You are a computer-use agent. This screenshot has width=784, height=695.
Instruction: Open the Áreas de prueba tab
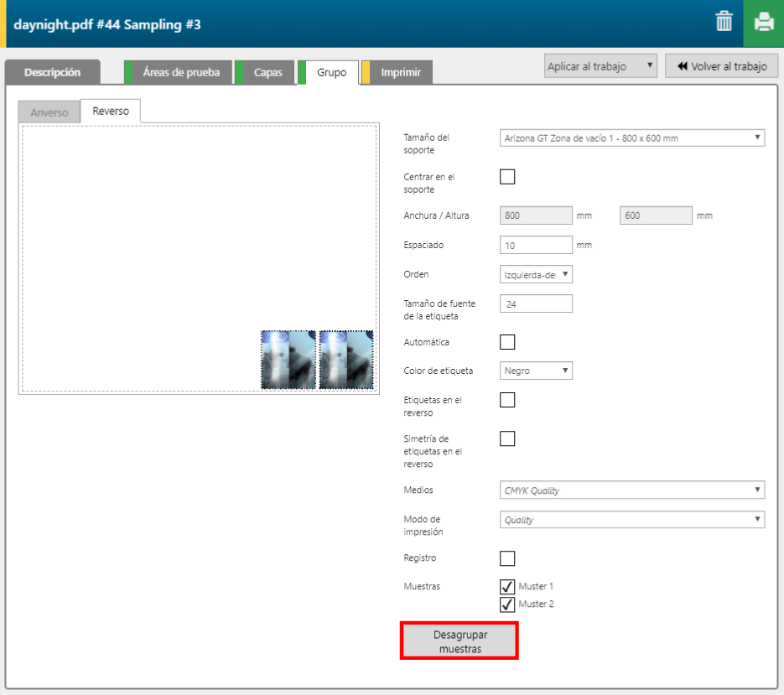point(181,72)
